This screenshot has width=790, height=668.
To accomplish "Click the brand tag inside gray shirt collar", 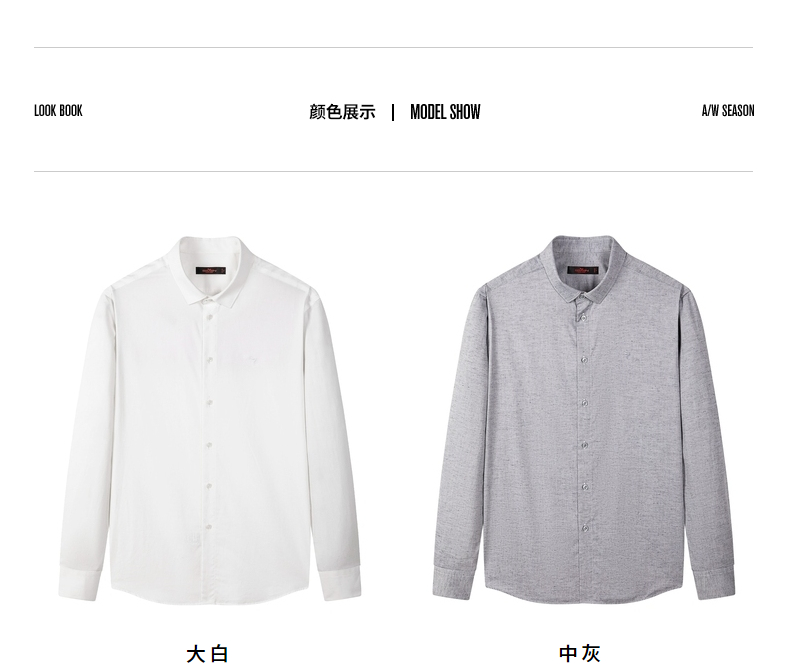I will click(x=583, y=271).
